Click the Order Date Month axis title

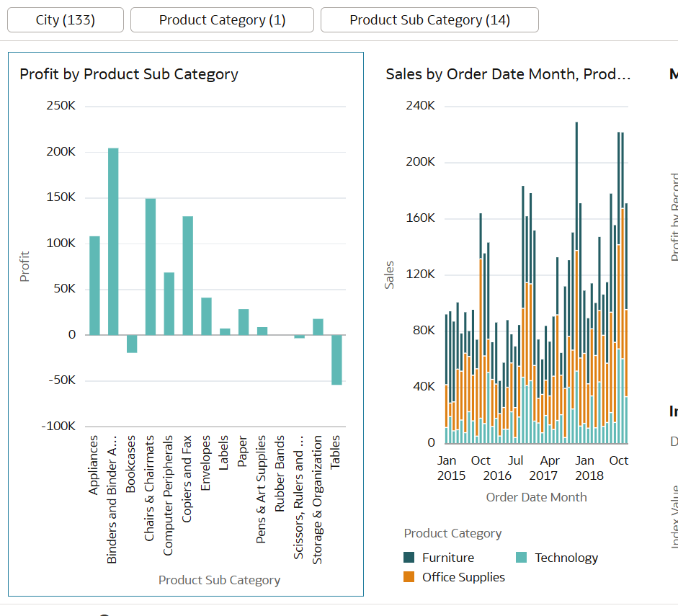536,497
